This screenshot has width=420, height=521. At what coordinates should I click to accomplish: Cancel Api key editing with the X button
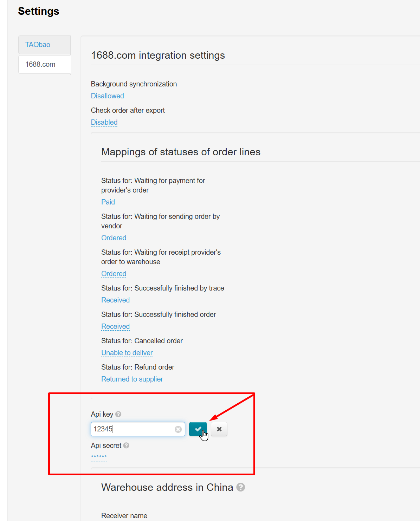(x=219, y=429)
